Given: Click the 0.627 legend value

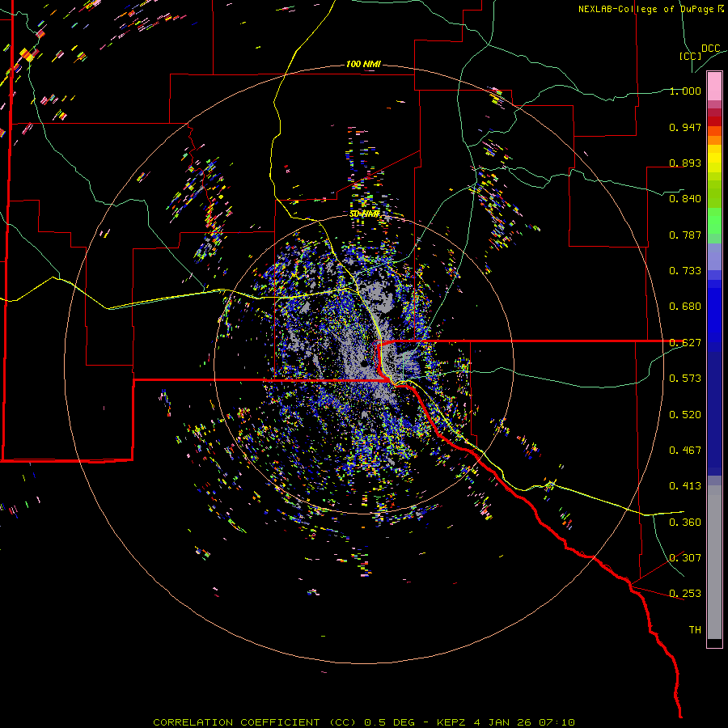Looking at the screenshot, I should pyautogui.click(x=685, y=343).
